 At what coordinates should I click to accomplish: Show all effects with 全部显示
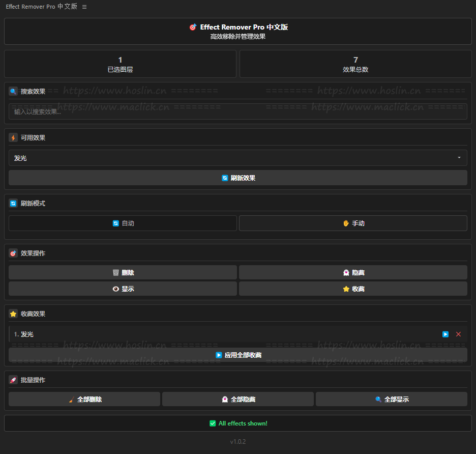pyautogui.click(x=391, y=400)
